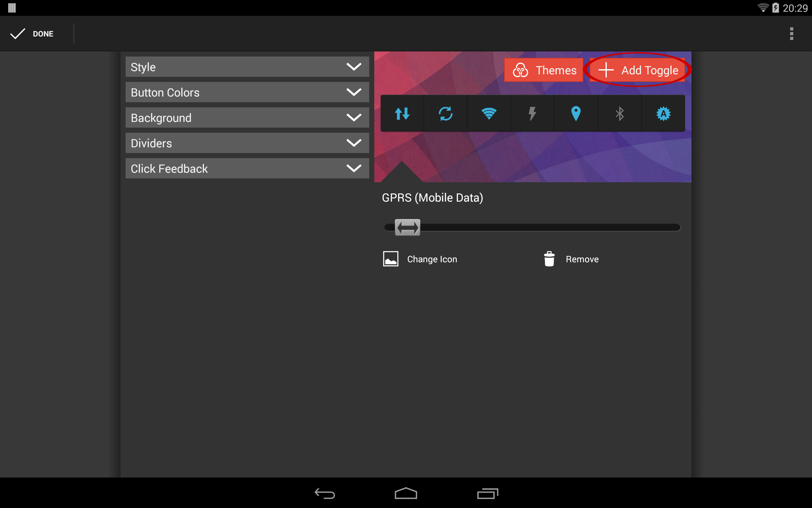The width and height of the screenshot is (812, 508).
Task: Click the chevron arrow beside Click Feedback
Action: [x=354, y=168]
